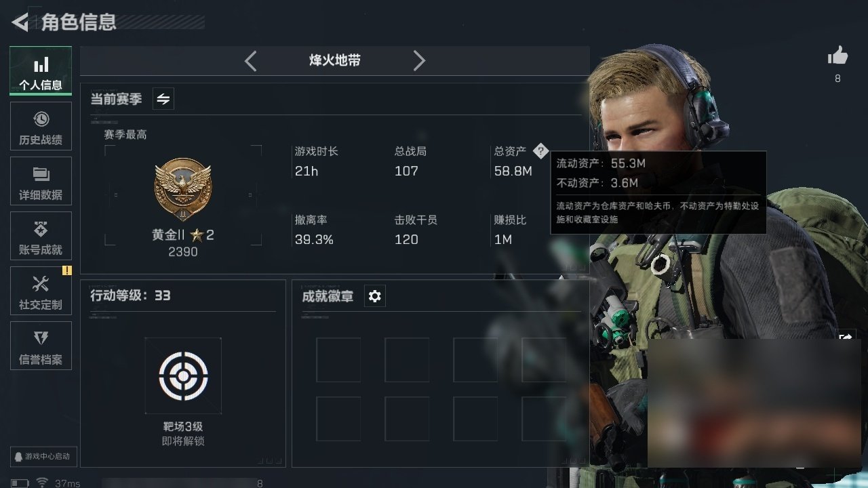
Task: Select the first empty achievement badge slot
Action: [338, 360]
